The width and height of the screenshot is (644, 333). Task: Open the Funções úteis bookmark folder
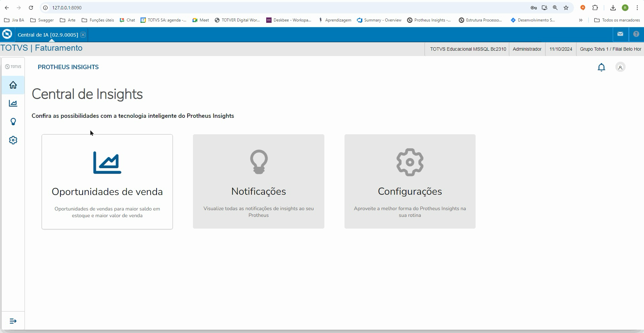[x=98, y=20]
